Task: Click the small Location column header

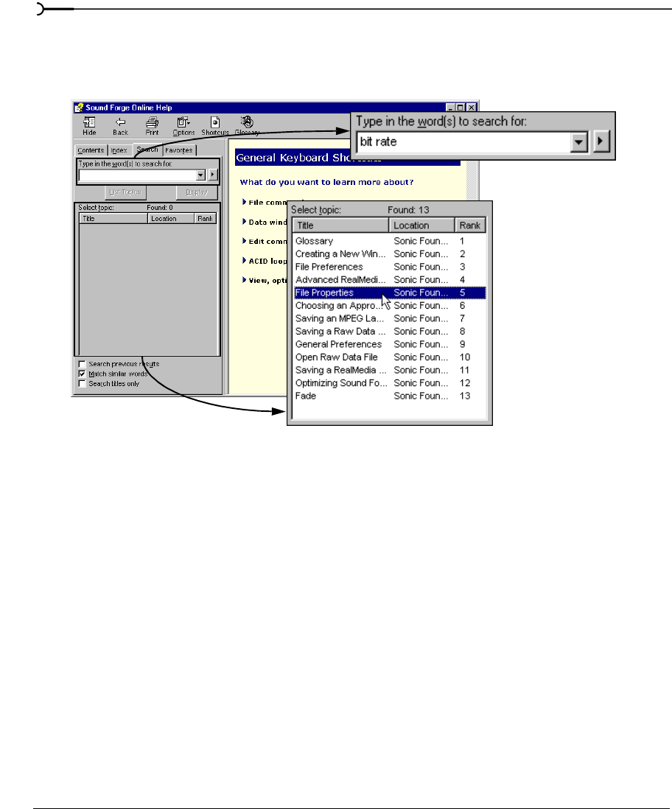Action: click(x=171, y=218)
